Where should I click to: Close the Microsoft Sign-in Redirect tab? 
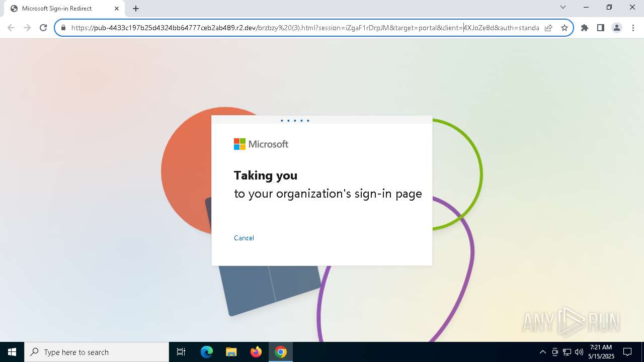pyautogui.click(x=117, y=9)
